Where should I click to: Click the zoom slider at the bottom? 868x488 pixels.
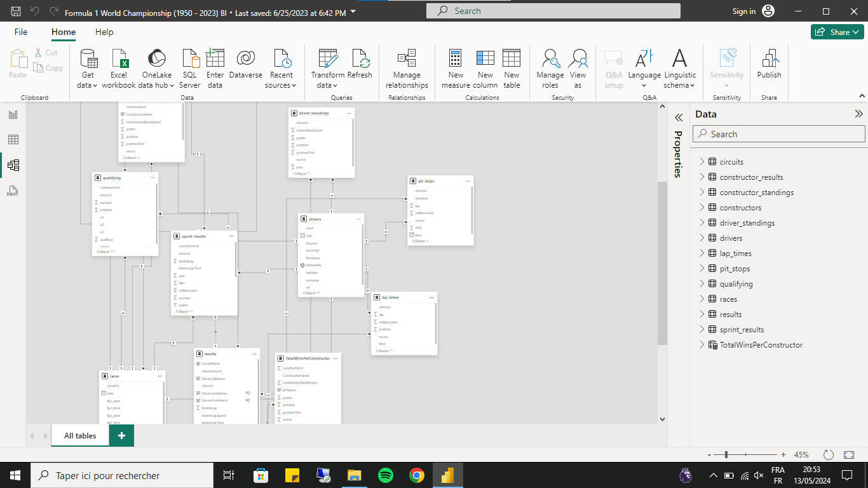726,455
